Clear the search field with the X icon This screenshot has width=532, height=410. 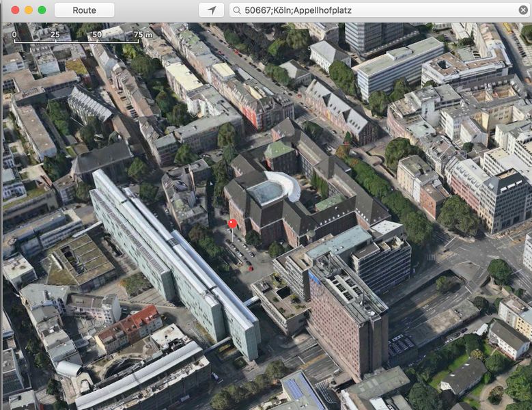coord(523,10)
